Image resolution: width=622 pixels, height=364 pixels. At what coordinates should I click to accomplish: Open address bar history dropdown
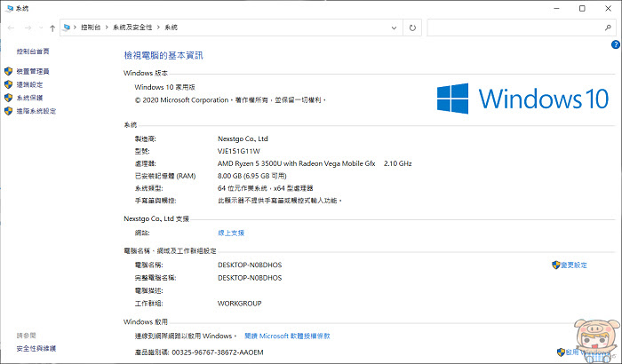coord(394,28)
